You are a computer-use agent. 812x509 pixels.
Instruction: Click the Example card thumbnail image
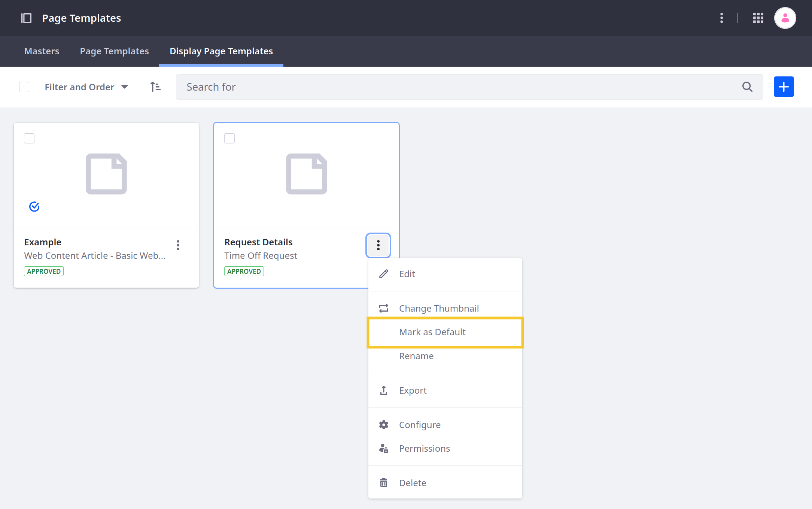tap(106, 174)
